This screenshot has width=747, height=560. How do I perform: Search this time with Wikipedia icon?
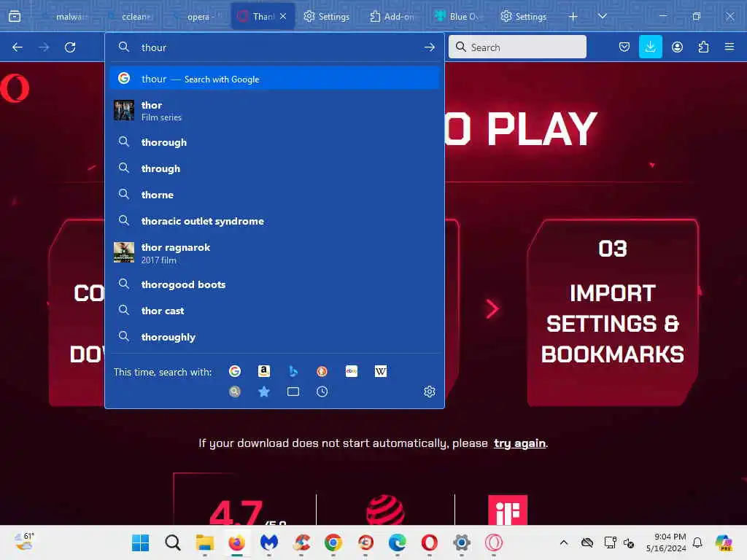click(381, 371)
